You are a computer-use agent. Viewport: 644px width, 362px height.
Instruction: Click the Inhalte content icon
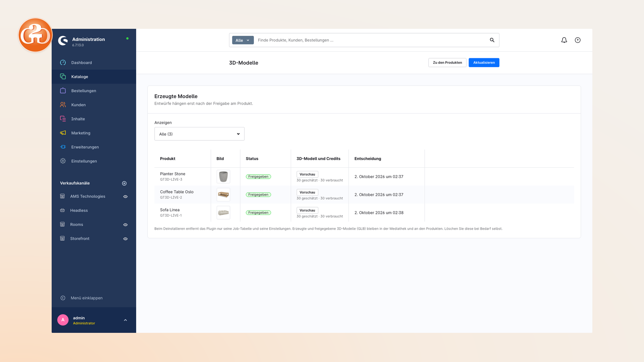[x=63, y=119]
